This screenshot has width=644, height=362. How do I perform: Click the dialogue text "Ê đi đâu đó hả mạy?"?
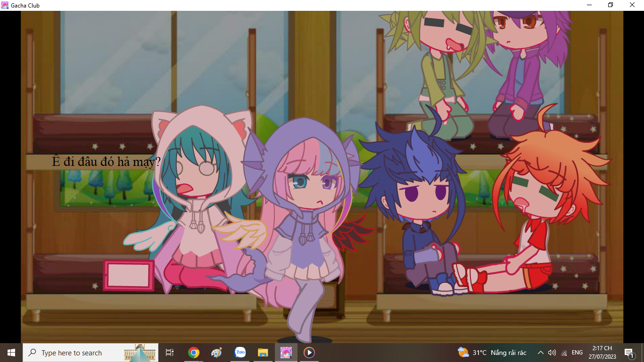coord(106,162)
